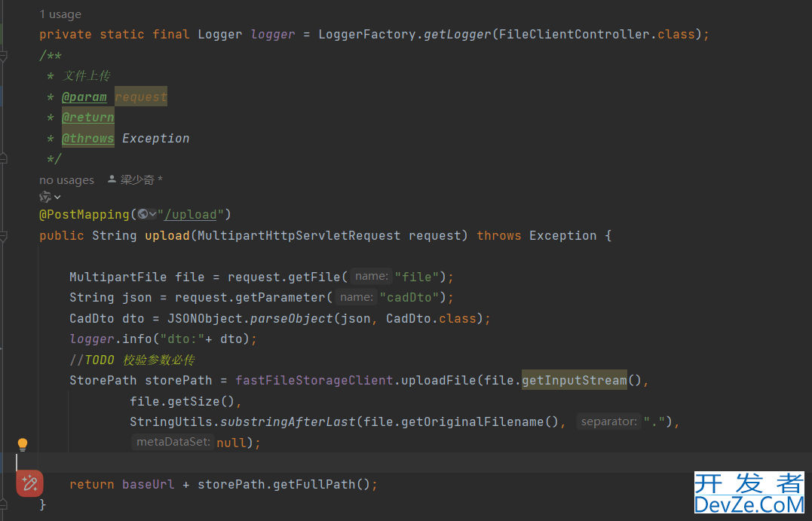Click the "dto:" string in logger.info

pyautogui.click(x=182, y=339)
